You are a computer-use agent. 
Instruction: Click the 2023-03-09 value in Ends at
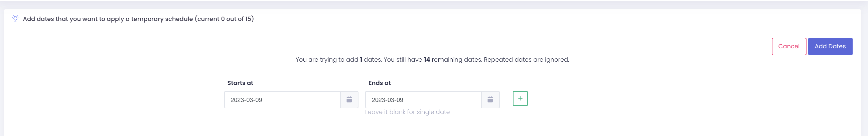[x=387, y=100]
